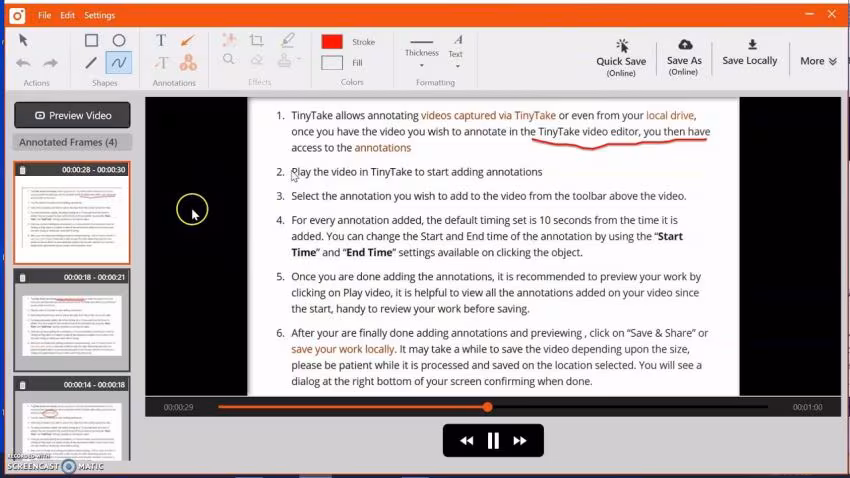The height and width of the screenshot is (478, 850).
Task: Click the crop effect icon
Action: tap(256, 40)
